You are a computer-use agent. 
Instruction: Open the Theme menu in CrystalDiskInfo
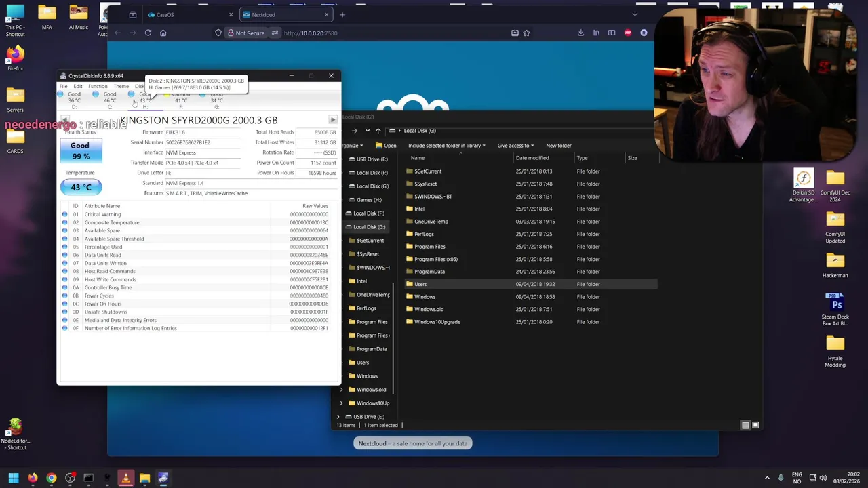121,87
